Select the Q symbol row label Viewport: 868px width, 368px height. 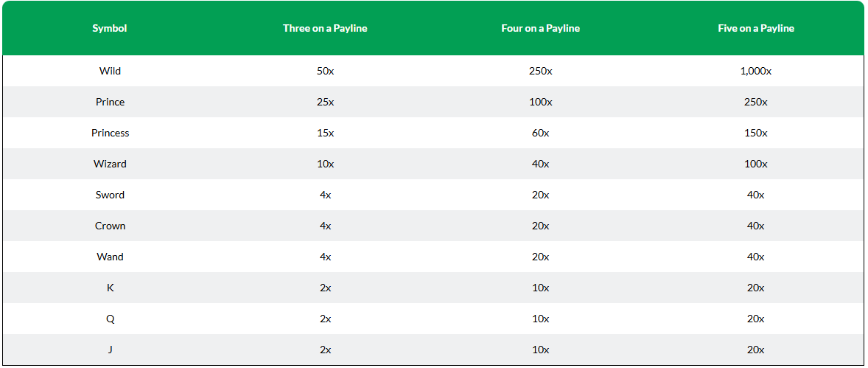(110, 319)
